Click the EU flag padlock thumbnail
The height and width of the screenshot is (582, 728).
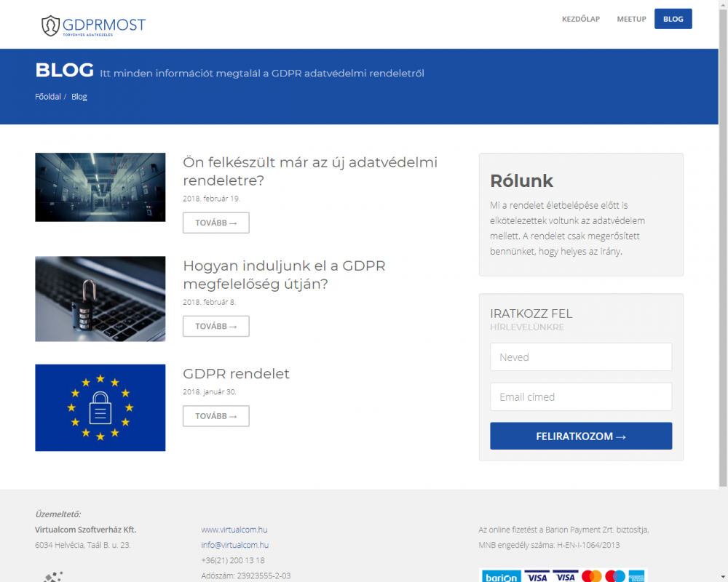coord(100,407)
